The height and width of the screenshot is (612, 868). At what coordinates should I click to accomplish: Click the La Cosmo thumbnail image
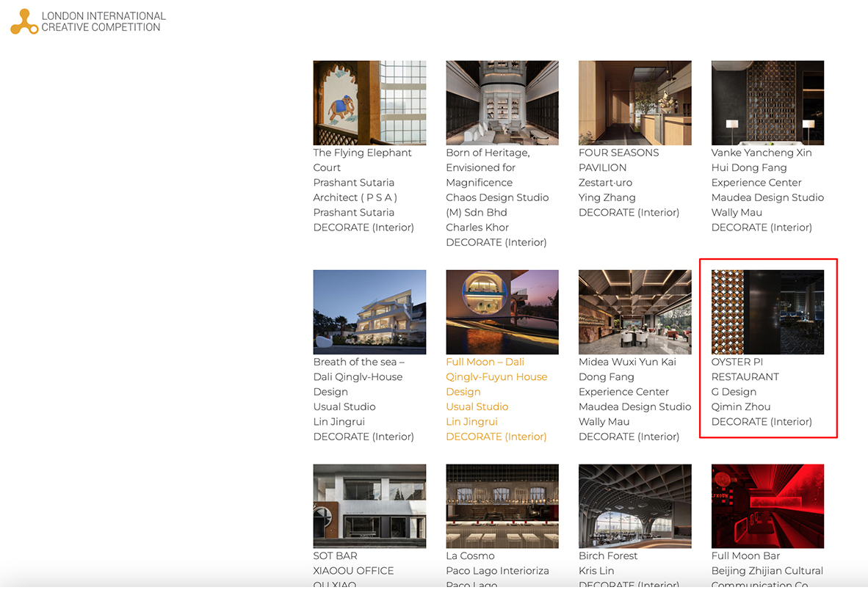(502, 506)
